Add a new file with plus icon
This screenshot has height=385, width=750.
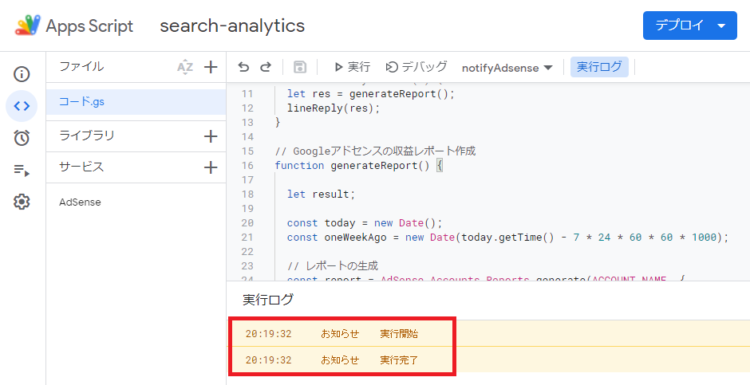[210, 67]
